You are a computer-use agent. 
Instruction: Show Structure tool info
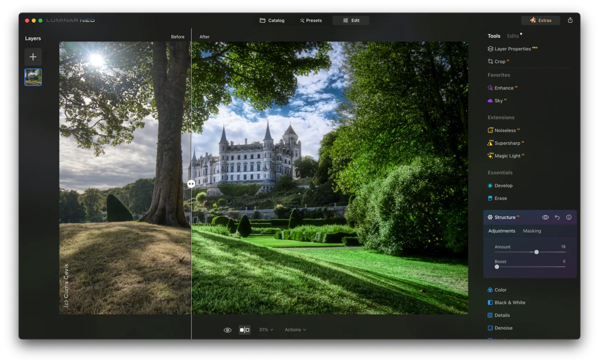(569, 217)
